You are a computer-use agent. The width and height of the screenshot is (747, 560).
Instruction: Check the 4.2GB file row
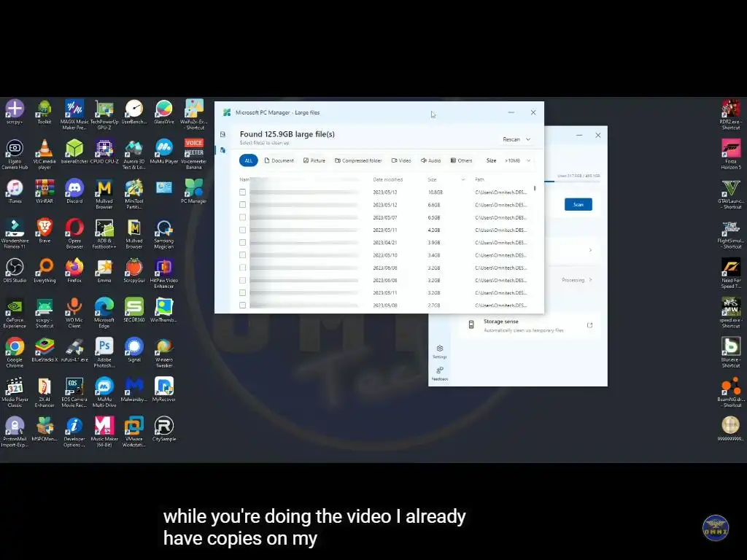click(242, 230)
